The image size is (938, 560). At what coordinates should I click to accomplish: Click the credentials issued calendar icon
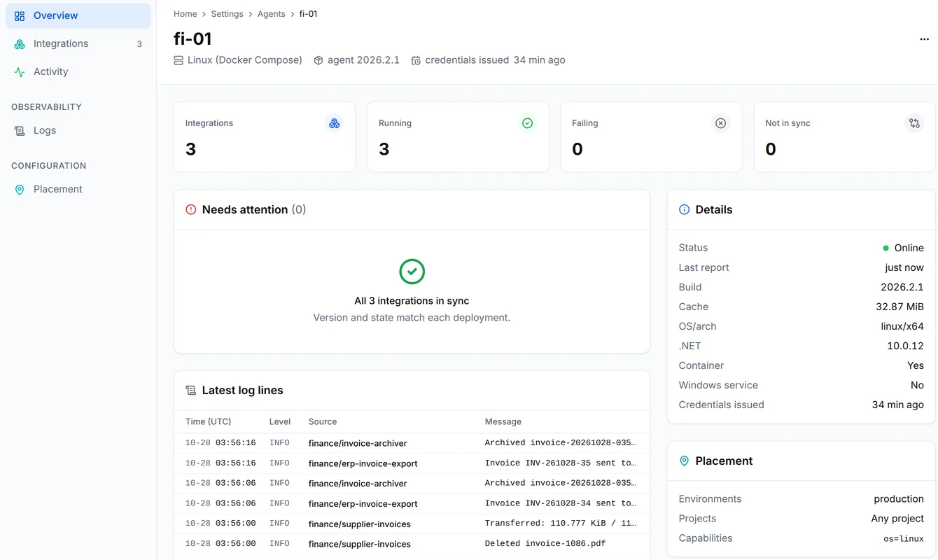pyautogui.click(x=416, y=60)
